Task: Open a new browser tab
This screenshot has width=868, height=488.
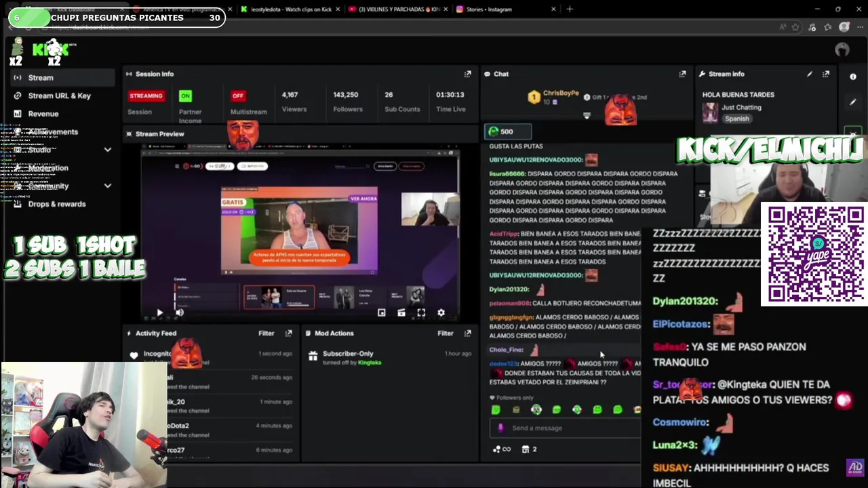Action: [570, 9]
